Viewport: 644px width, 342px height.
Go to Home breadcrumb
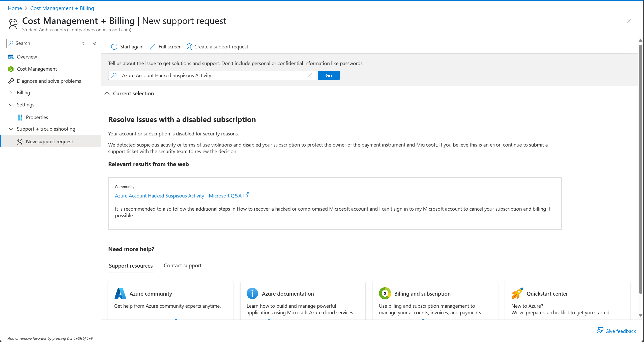point(15,8)
